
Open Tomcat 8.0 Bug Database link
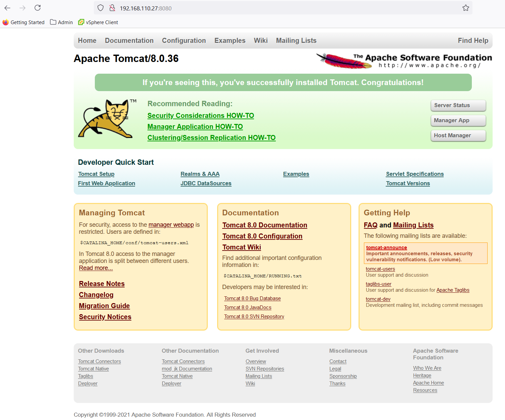[252, 298]
